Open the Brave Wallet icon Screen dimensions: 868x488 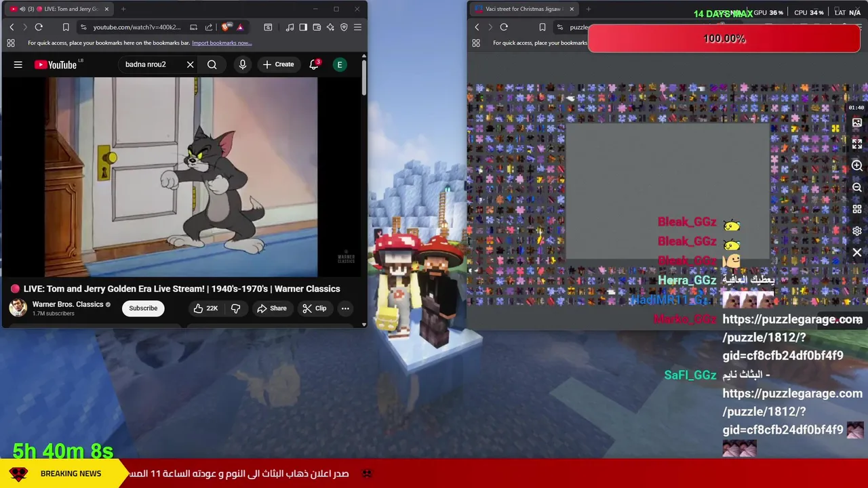coord(317,27)
